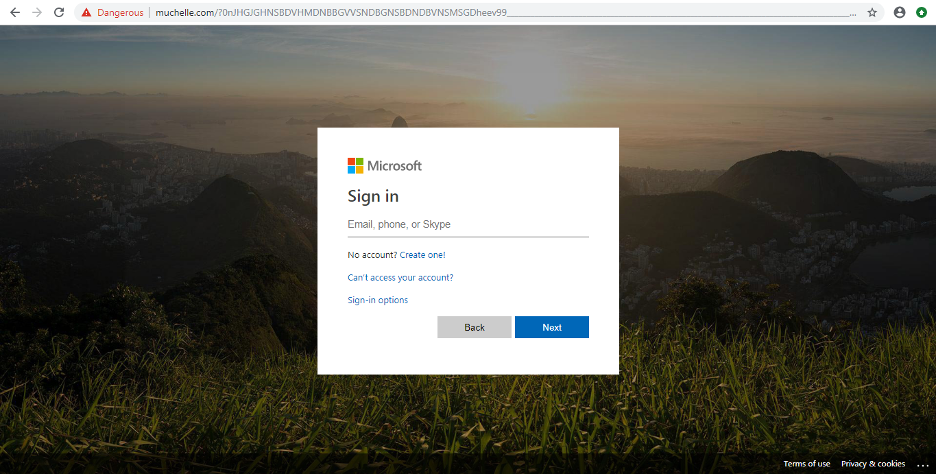This screenshot has width=936, height=474.
Task: Click the browser forward arrow
Action: tap(37, 13)
